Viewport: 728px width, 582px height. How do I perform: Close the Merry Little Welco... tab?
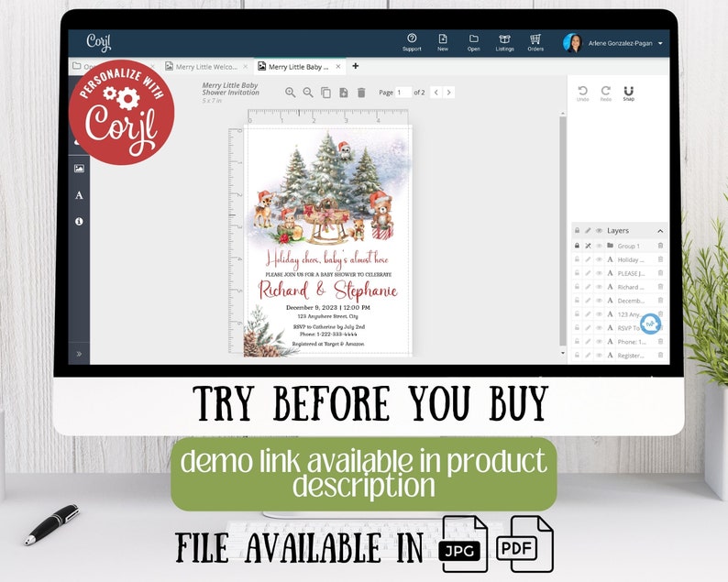point(246,67)
